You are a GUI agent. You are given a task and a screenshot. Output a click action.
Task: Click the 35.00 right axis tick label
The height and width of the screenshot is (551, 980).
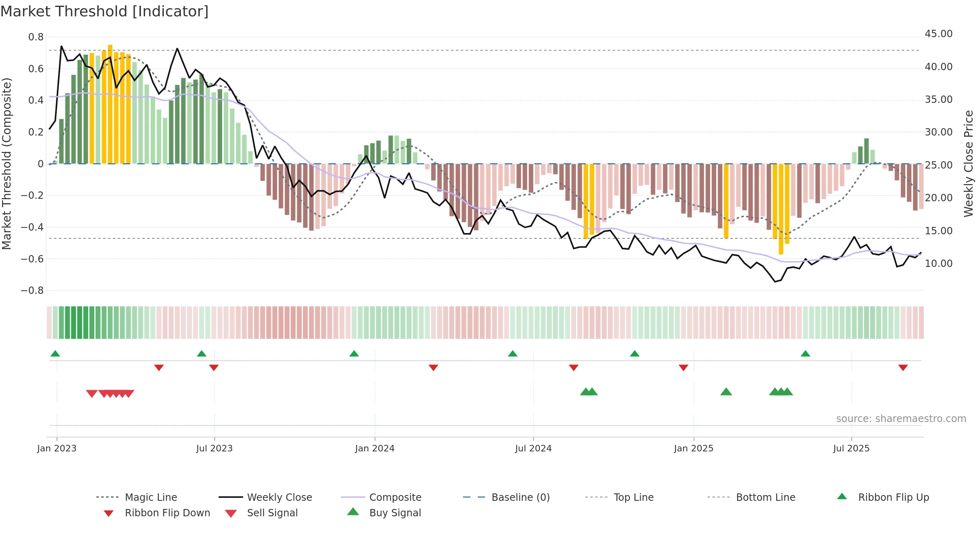(939, 100)
